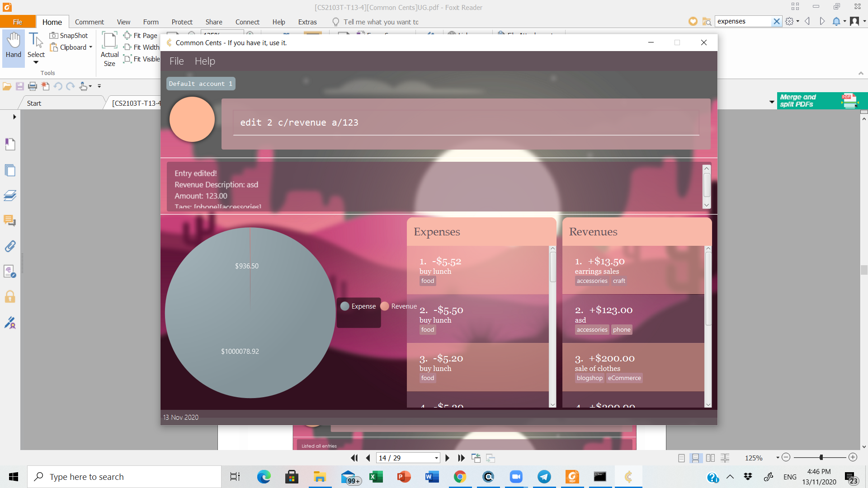Image resolution: width=868 pixels, height=488 pixels.
Task: Enable continuous page view mode
Action: click(695, 458)
